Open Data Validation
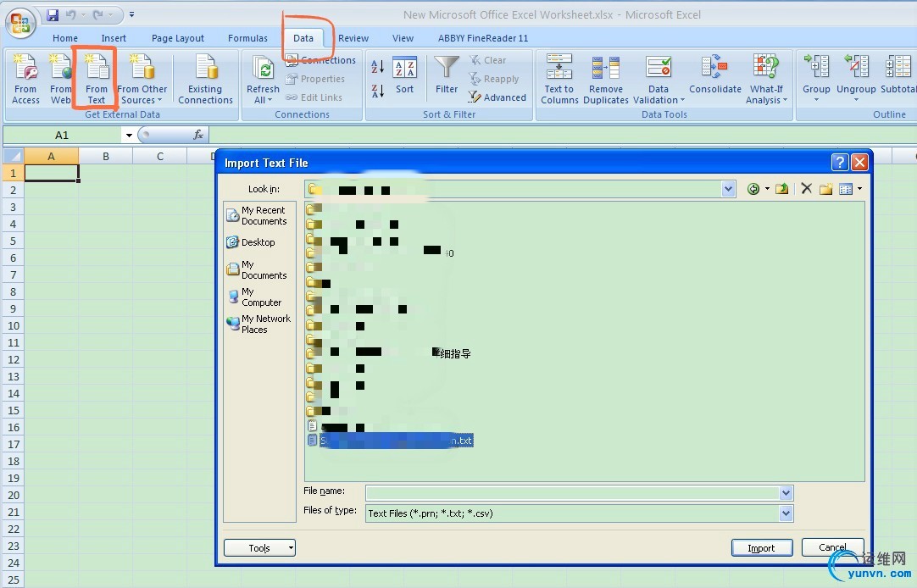The image size is (917, 588). pyautogui.click(x=659, y=79)
